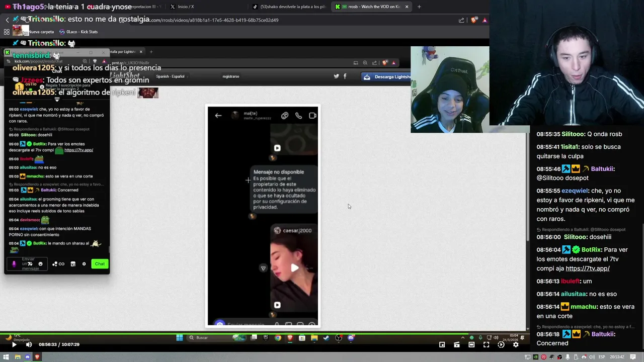Open chat settings gear in popout chat
644x362 pixels.
tap(84, 264)
